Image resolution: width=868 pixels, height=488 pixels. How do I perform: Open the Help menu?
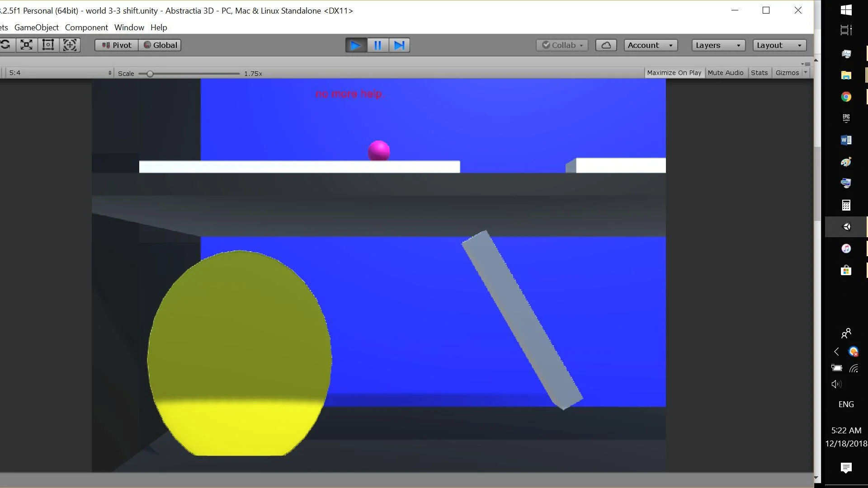pos(159,28)
